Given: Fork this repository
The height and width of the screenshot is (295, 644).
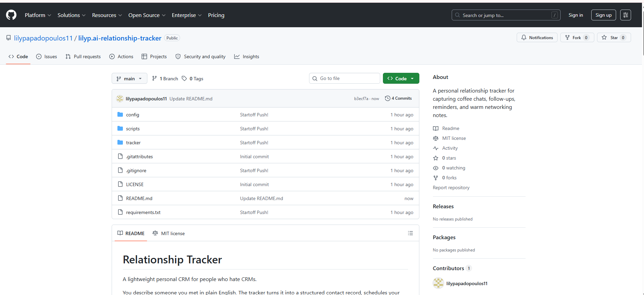Looking at the screenshot, I should tap(577, 37).
